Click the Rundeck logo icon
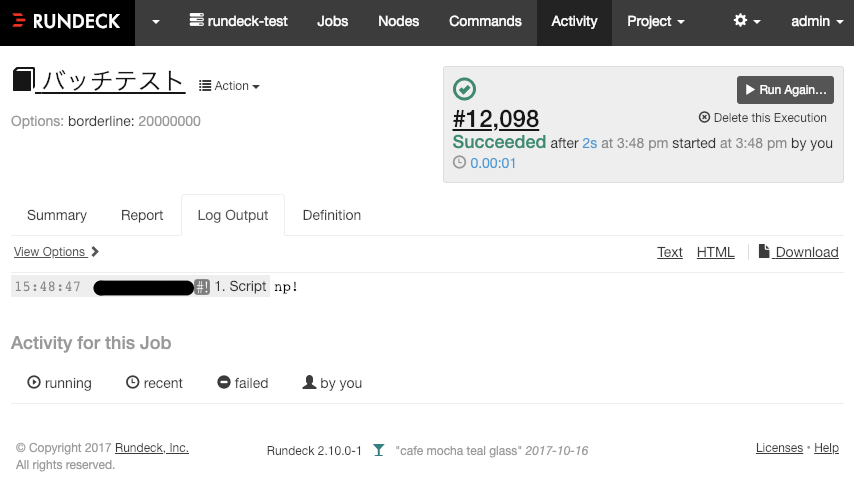This screenshot has width=854, height=500. tap(19, 21)
